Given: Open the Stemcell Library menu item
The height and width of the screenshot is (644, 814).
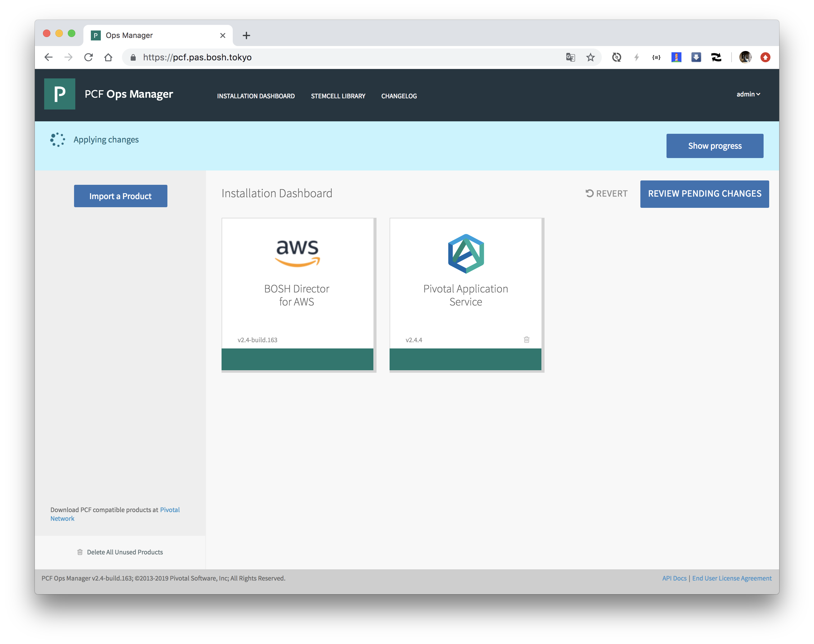Looking at the screenshot, I should [x=338, y=96].
